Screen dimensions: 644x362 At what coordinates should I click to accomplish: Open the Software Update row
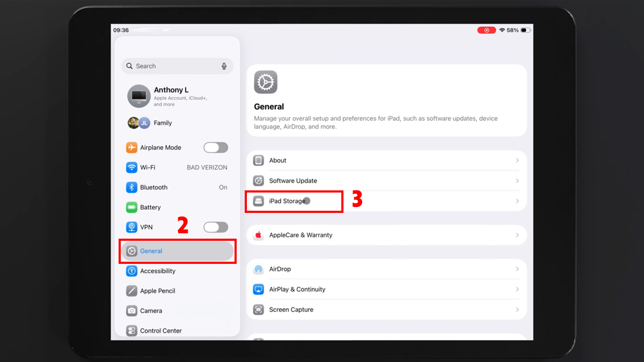coord(386,181)
